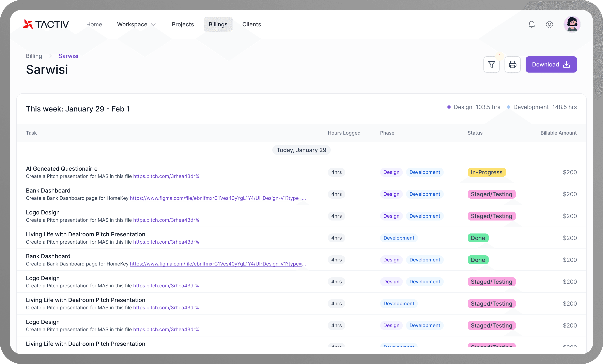
Task: Click the In-Progress status badge
Action: [486, 172]
